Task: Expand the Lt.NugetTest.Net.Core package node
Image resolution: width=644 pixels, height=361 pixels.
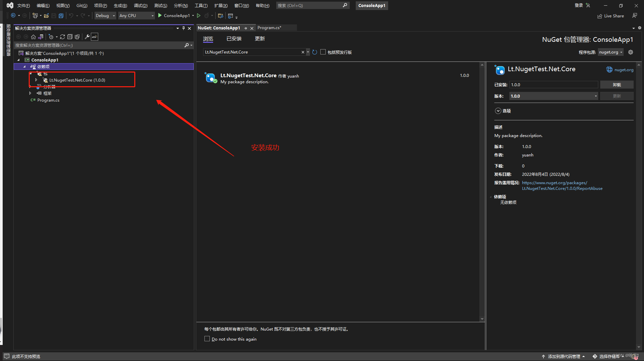Action: coord(36,80)
